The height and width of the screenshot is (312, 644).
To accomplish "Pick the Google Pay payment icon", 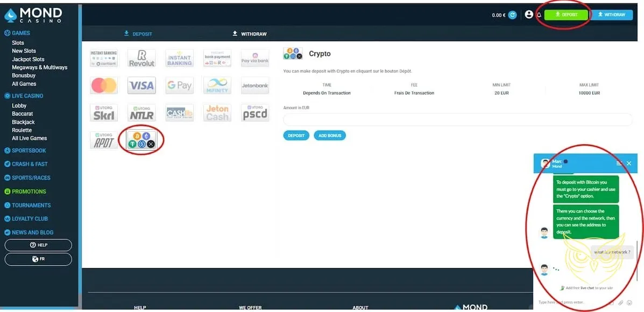I will pos(179,86).
